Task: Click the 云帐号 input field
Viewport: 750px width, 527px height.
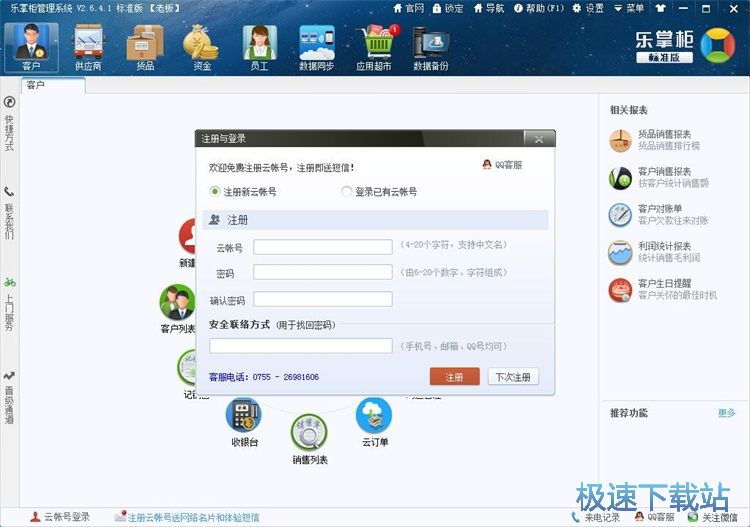Action: 323,247
